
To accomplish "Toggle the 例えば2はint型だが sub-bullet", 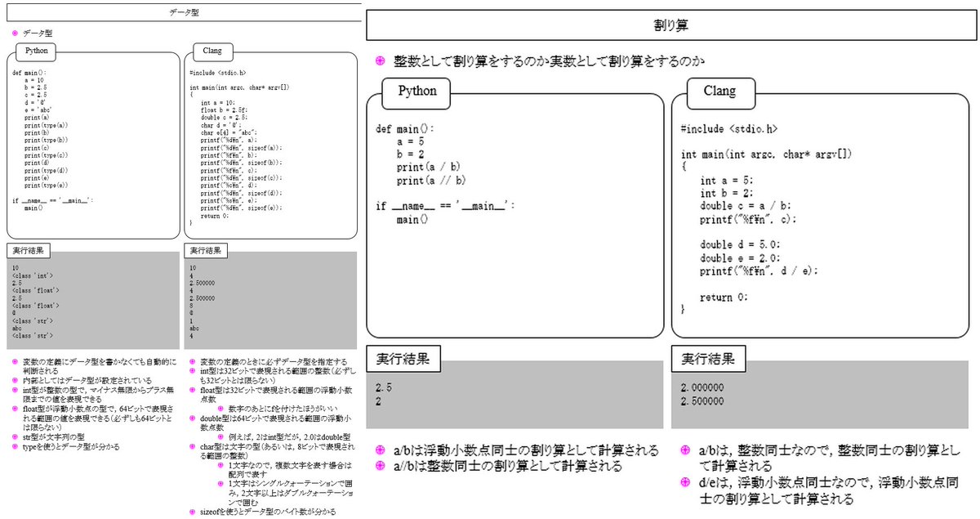I will [x=220, y=438].
